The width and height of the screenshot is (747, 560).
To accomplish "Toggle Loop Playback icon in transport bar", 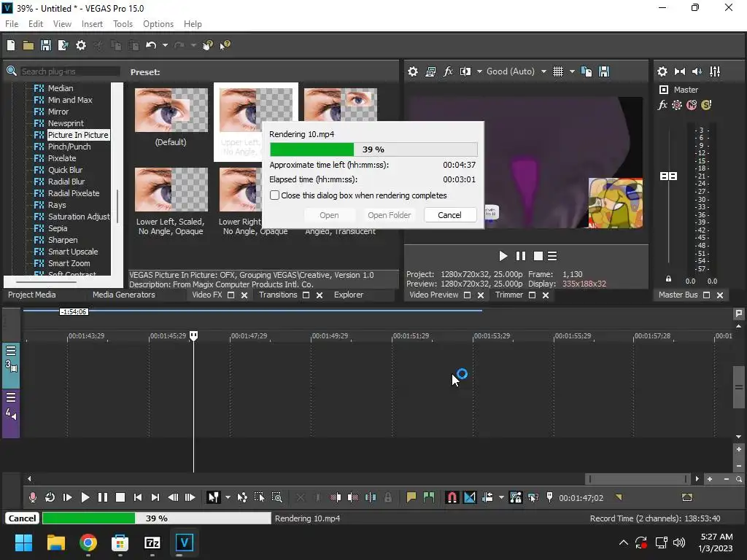I will [x=50, y=497].
